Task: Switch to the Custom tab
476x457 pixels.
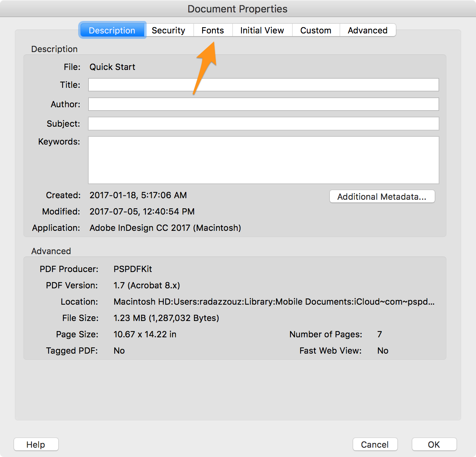Action: point(315,30)
